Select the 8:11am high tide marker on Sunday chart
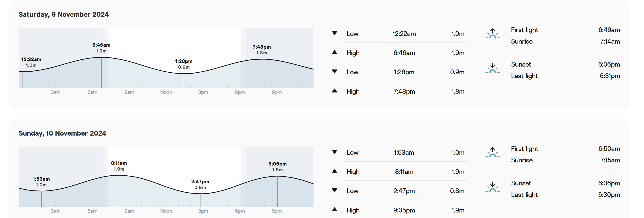This screenshot has height=218, width=644. (x=119, y=166)
